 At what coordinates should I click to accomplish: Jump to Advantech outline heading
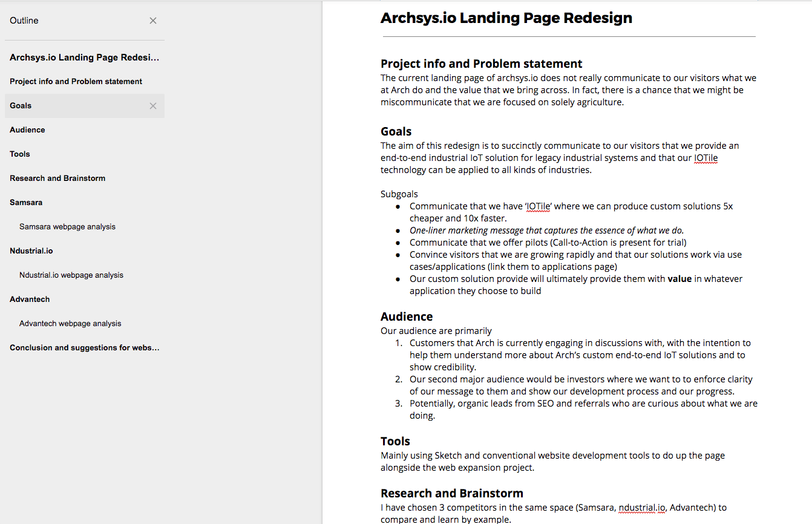pos(30,300)
